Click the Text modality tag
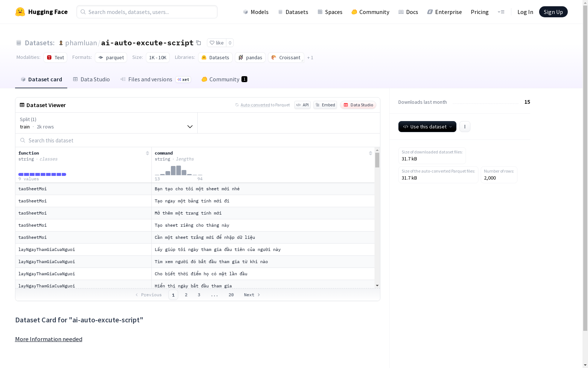Image resolution: width=588 pixels, height=368 pixels. 55,57
